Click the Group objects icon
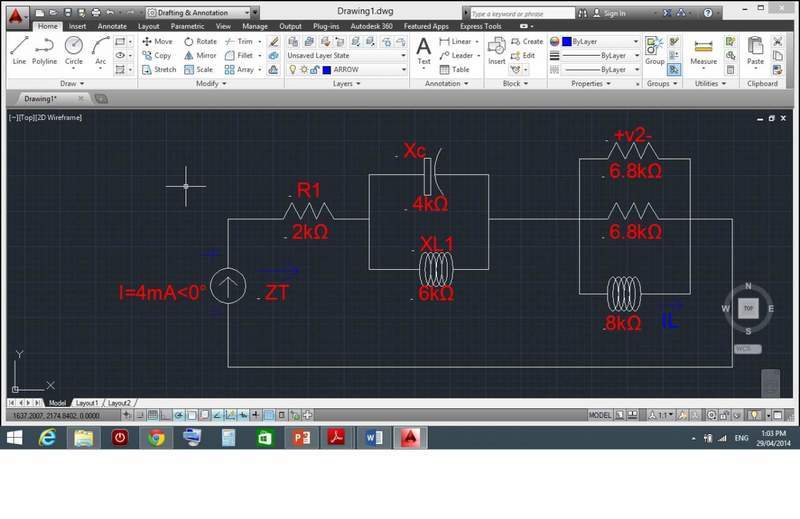800x519 pixels. tap(654, 49)
